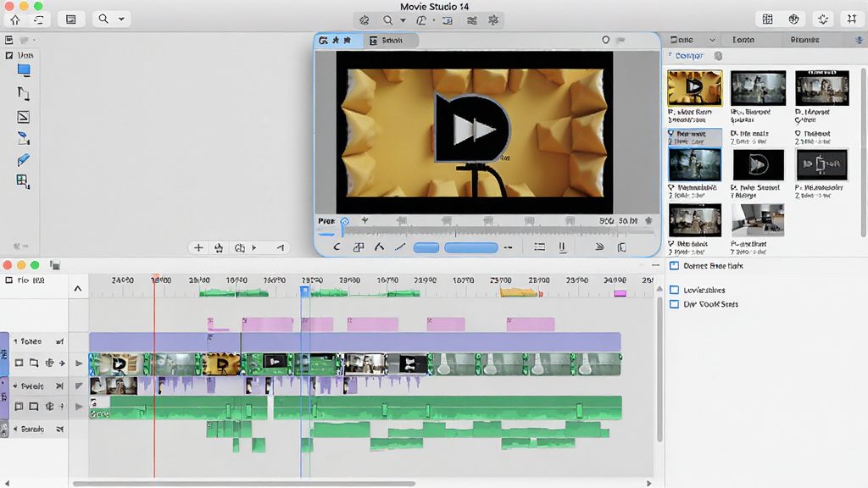Viewport: 868px width, 488px height.
Task: Click the flag icon at preview panel top right
Action: [621, 40]
